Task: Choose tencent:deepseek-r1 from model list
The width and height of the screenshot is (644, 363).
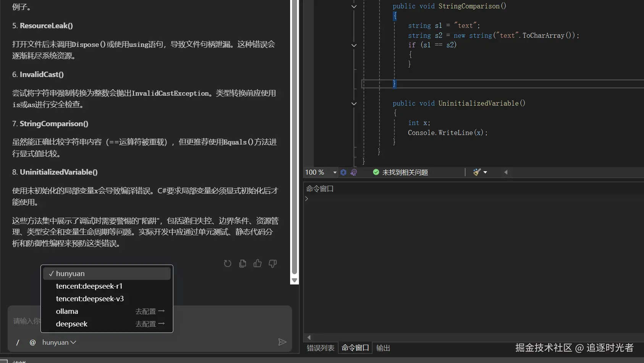Action: click(89, 286)
